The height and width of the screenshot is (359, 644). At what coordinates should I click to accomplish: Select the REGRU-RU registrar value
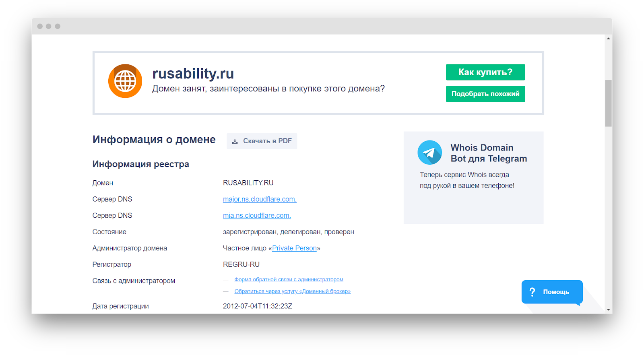coord(241,264)
